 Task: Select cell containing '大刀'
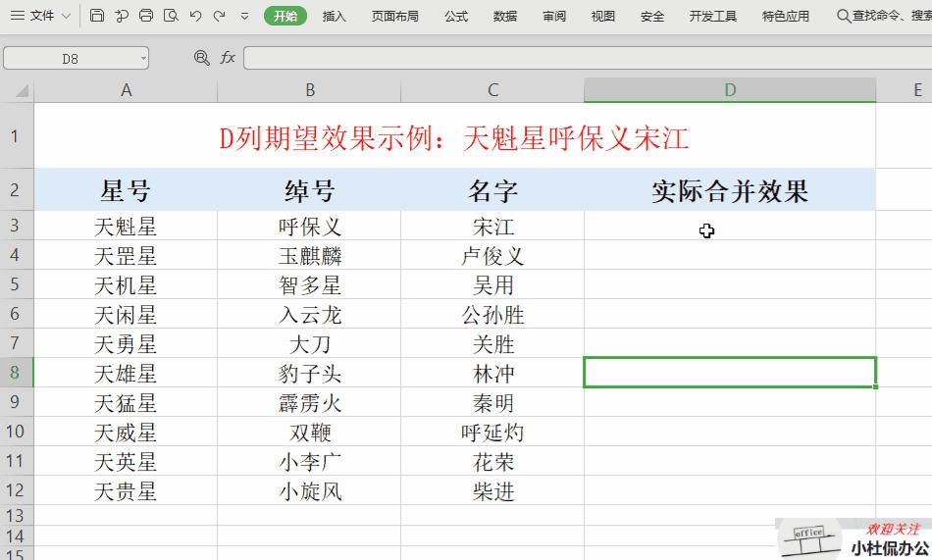coord(309,343)
